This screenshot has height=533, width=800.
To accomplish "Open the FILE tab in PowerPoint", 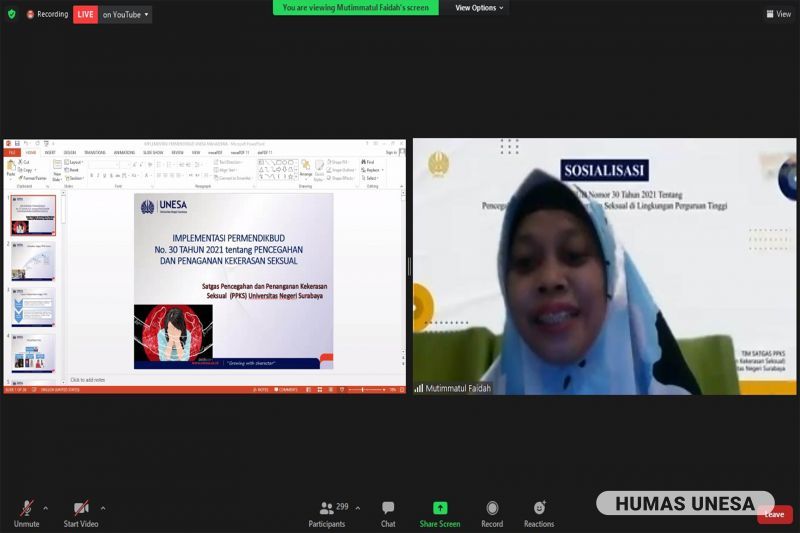I will 11,153.
